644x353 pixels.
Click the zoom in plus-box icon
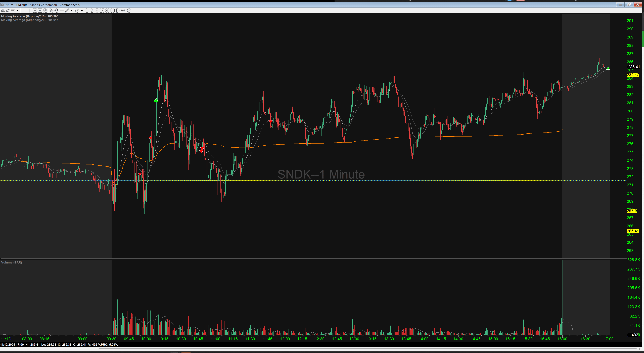coord(35,11)
